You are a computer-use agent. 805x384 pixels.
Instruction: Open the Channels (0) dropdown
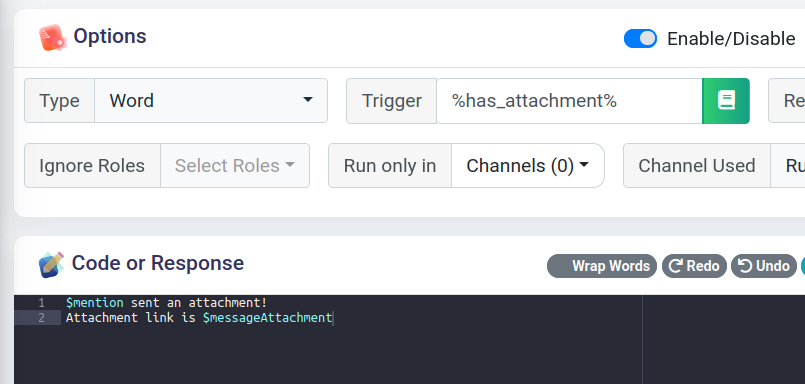[528, 165]
